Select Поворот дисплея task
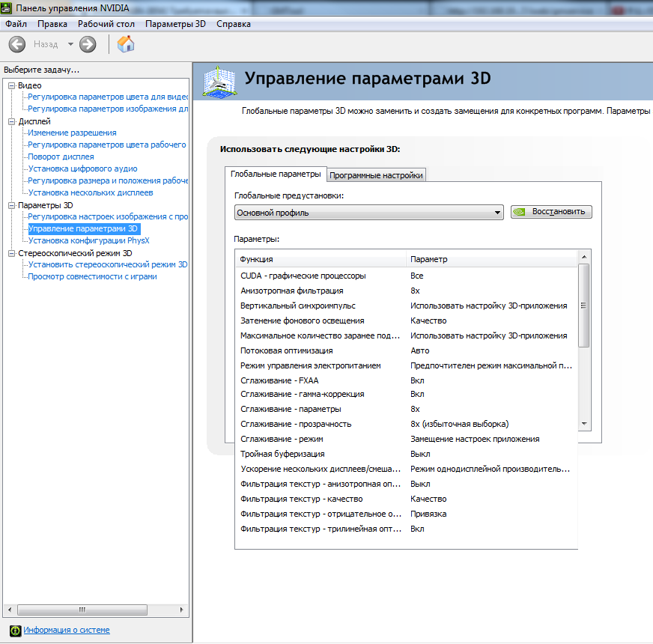 coord(61,157)
